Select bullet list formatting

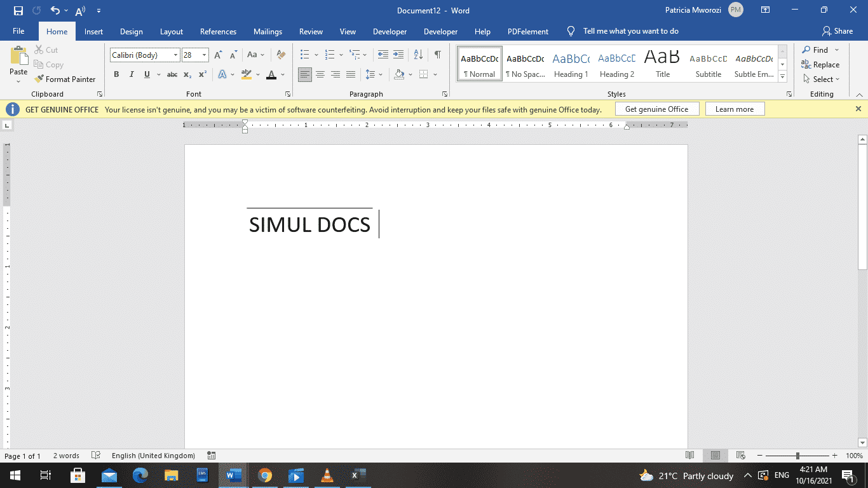click(x=306, y=55)
